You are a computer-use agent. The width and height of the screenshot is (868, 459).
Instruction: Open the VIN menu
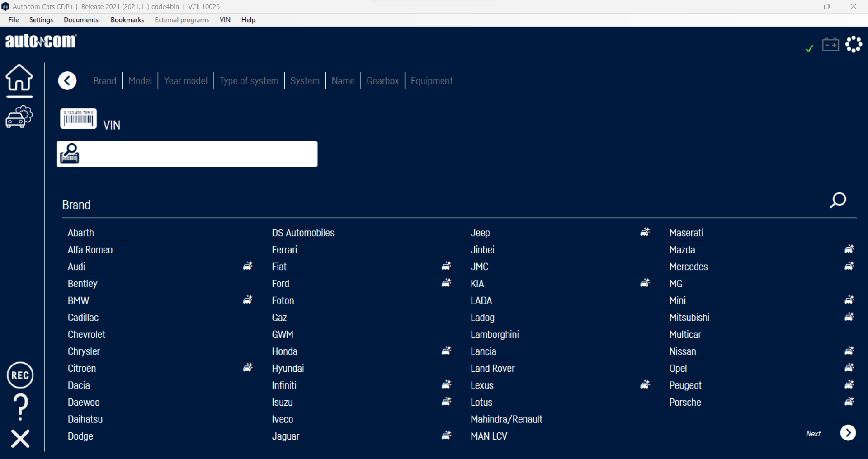click(225, 20)
